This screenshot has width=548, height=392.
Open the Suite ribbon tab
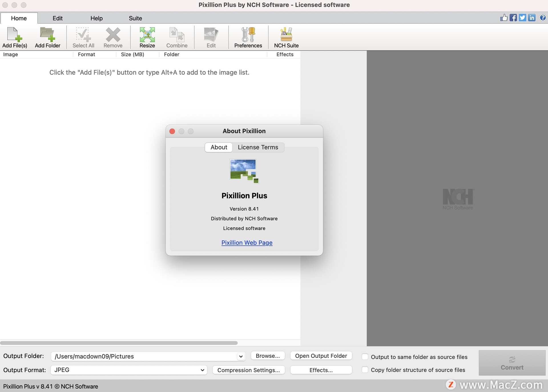click(135, 18)
